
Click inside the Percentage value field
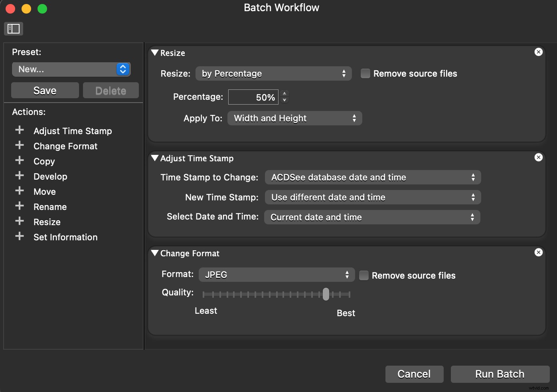click(x=253, y=97)
